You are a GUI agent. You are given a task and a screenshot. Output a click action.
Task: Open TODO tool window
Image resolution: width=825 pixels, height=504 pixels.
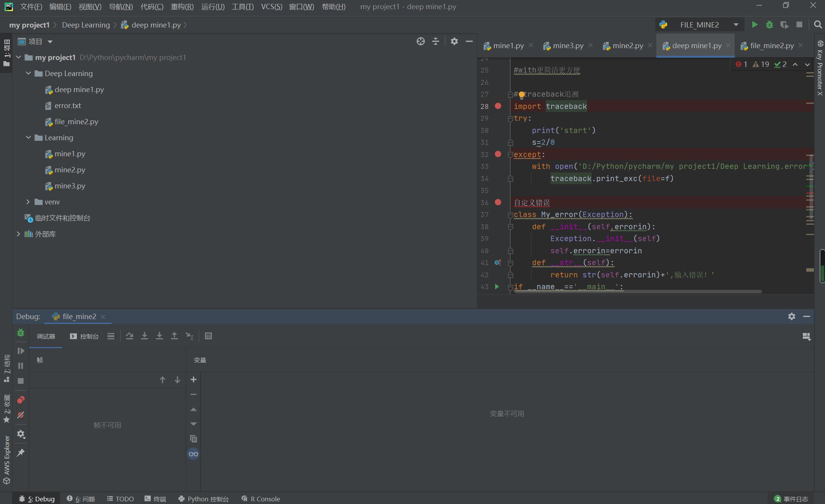click(120, 499)
